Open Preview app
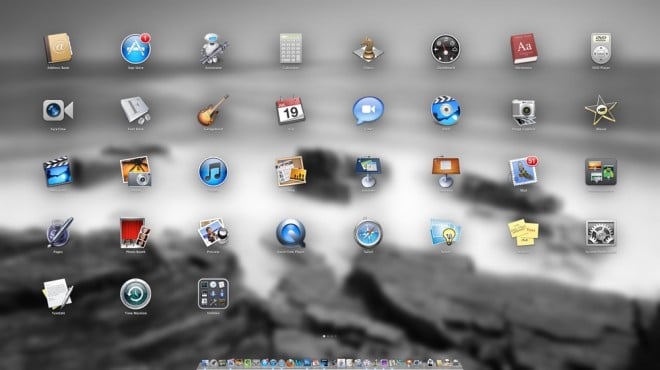 pyautogui.click(x=213, y=233)
